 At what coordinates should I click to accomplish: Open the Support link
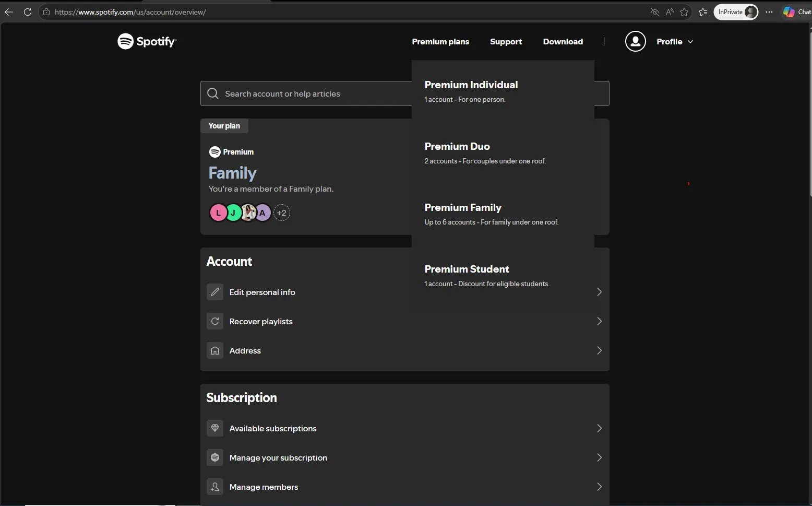click(506, 42)
